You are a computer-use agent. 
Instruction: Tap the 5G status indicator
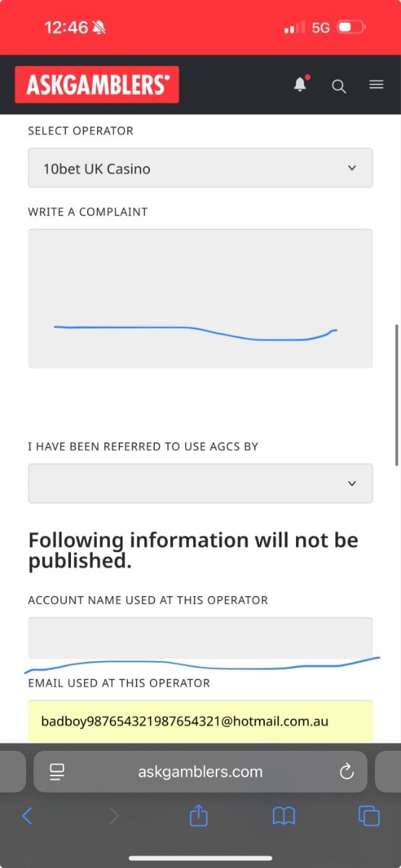321,27
